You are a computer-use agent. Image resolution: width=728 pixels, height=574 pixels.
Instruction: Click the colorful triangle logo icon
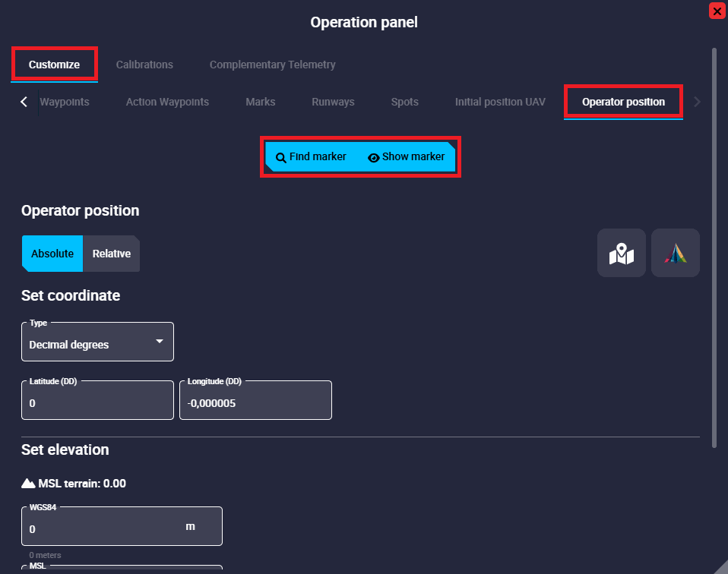tap(675, 253)
